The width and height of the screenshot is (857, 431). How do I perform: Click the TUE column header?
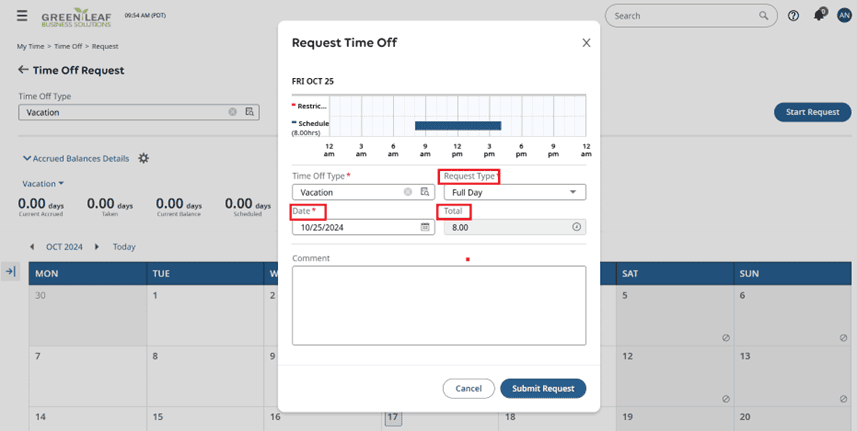pyautogui.click(x=205, y=273)
